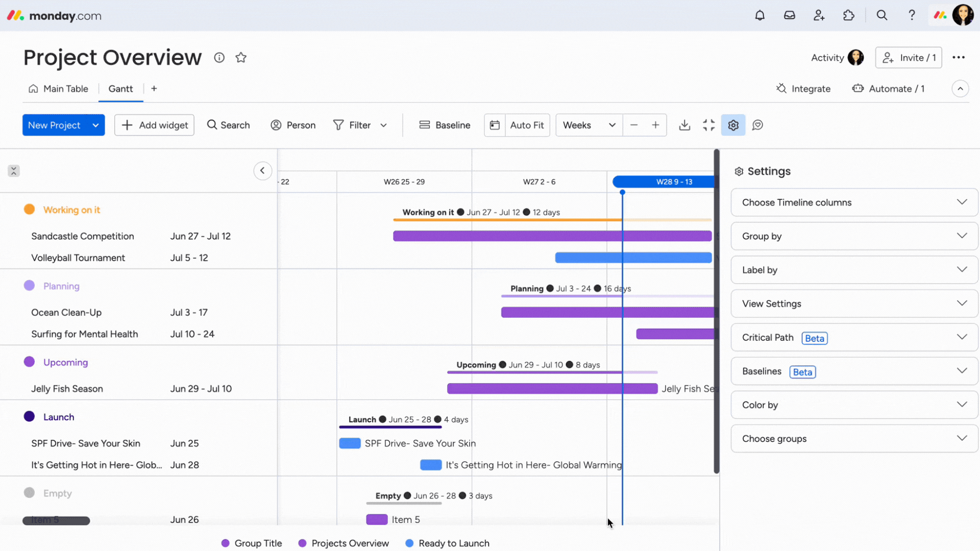This screenshot has height=551, width=980.
Task: Close settings via the gear icon
Action: (733, 125)
